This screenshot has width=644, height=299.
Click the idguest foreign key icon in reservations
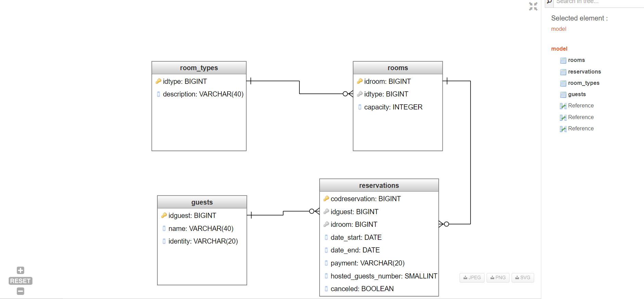(x=326, y=211)
